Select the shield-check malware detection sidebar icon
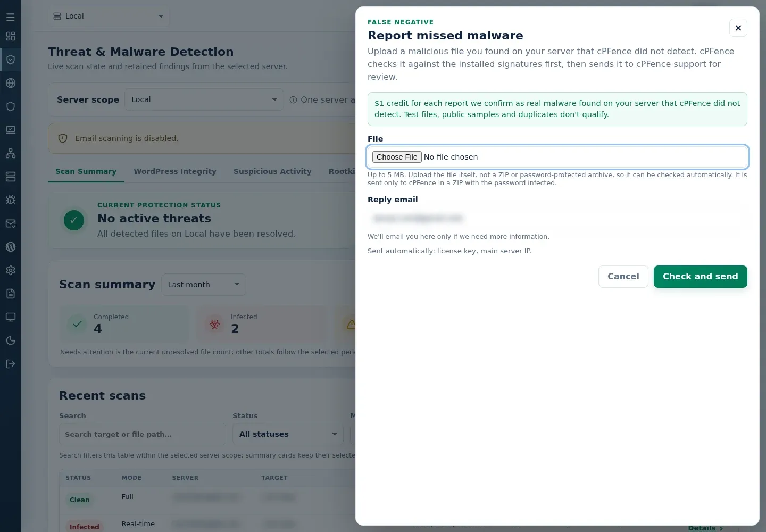Viewport: 766px width, 532px height. (x=11, y=60)
